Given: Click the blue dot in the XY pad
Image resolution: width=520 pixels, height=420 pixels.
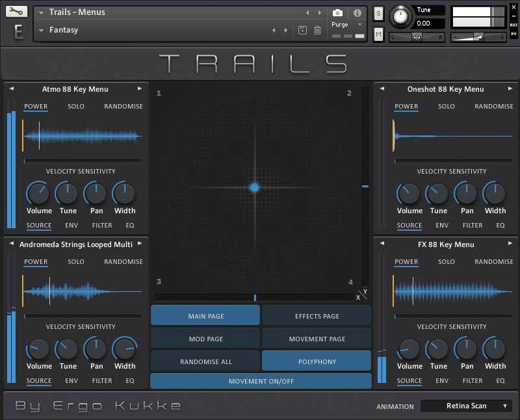Looking at the screenshot, I should point(255,188).
